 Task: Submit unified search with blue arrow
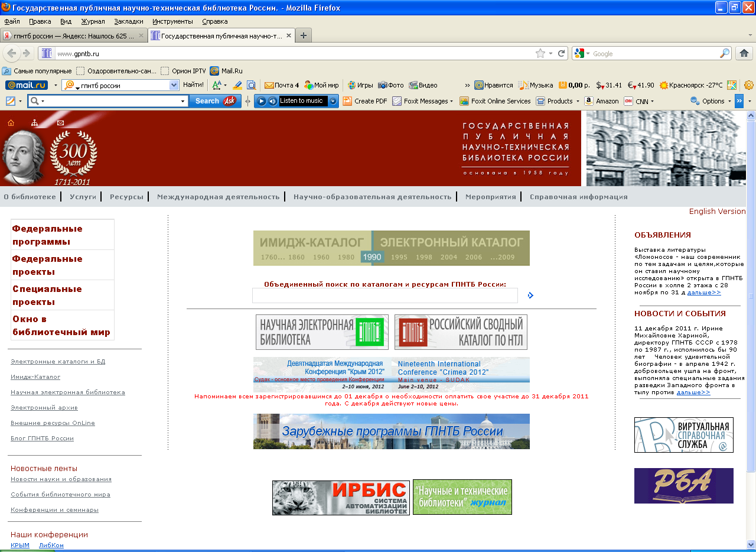click(530, 295)
